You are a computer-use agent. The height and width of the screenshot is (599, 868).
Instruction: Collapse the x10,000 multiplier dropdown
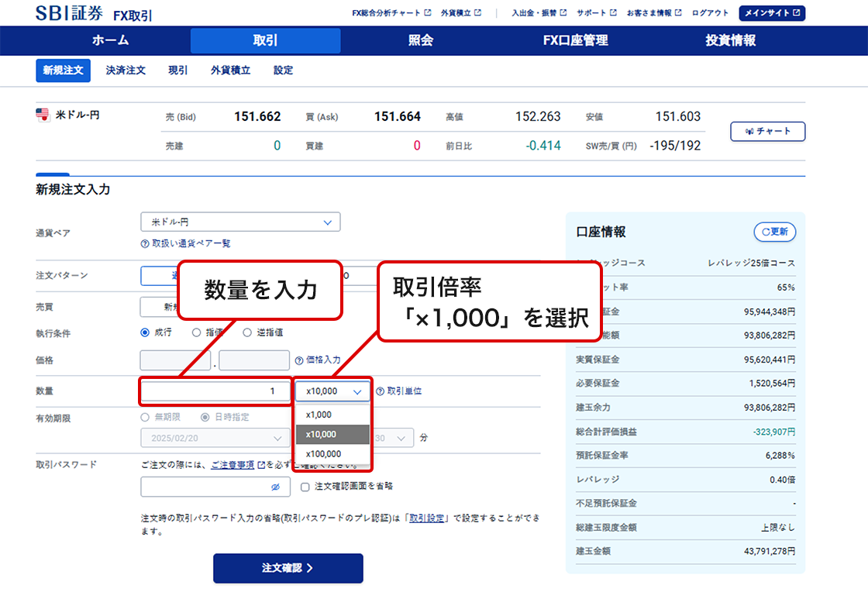pyautogui.click(x=332, y=391)
